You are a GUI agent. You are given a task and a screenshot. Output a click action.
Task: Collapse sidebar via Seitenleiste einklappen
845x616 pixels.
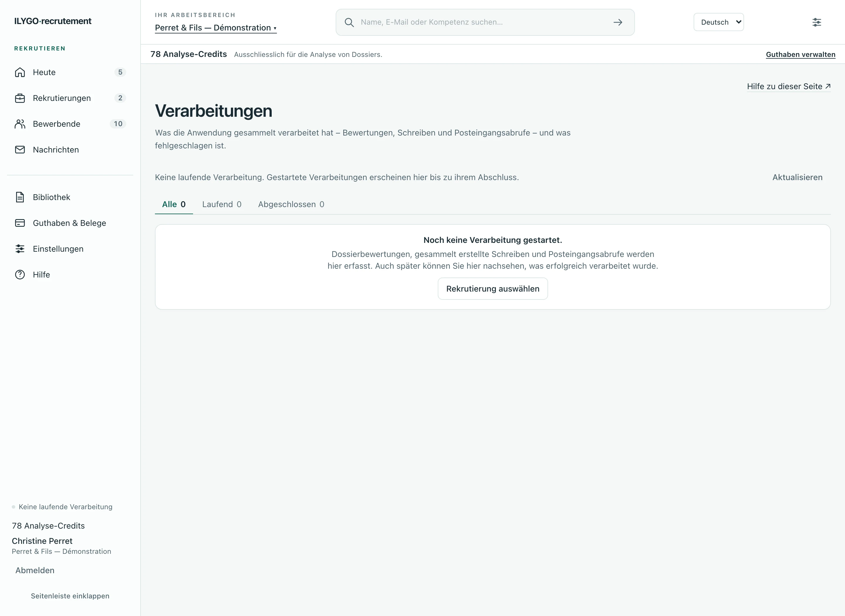point(70,596)
